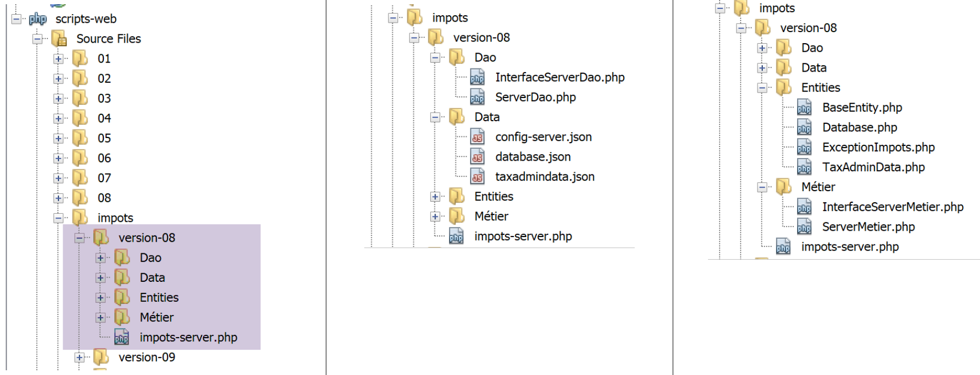Click the config-server.json file icon
The image size is (980, 375).
point(477,137)
